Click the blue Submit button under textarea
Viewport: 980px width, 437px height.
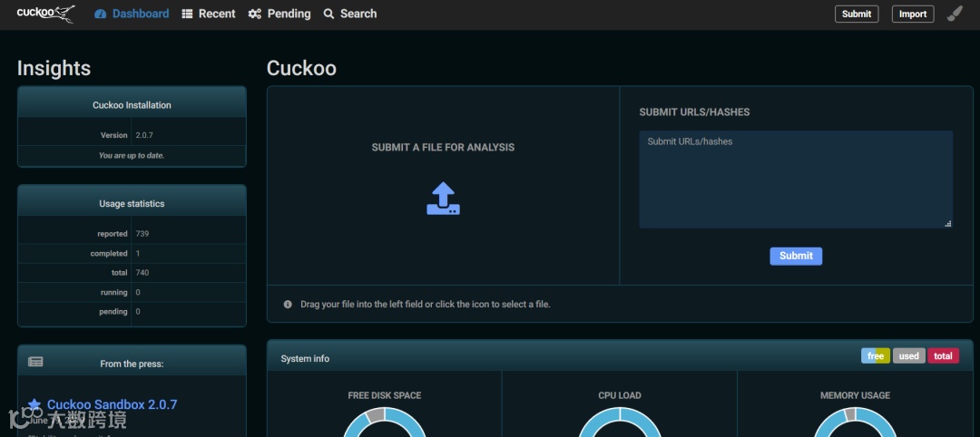796,256
